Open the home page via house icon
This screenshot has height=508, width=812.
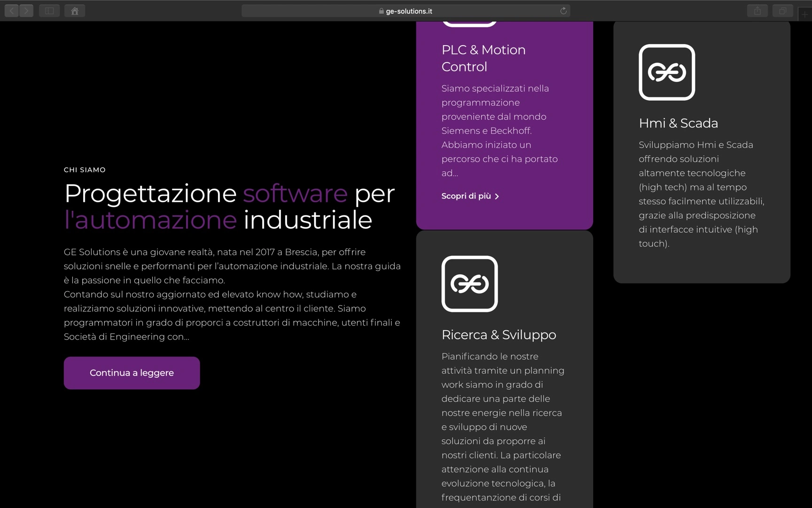point(75,11)
